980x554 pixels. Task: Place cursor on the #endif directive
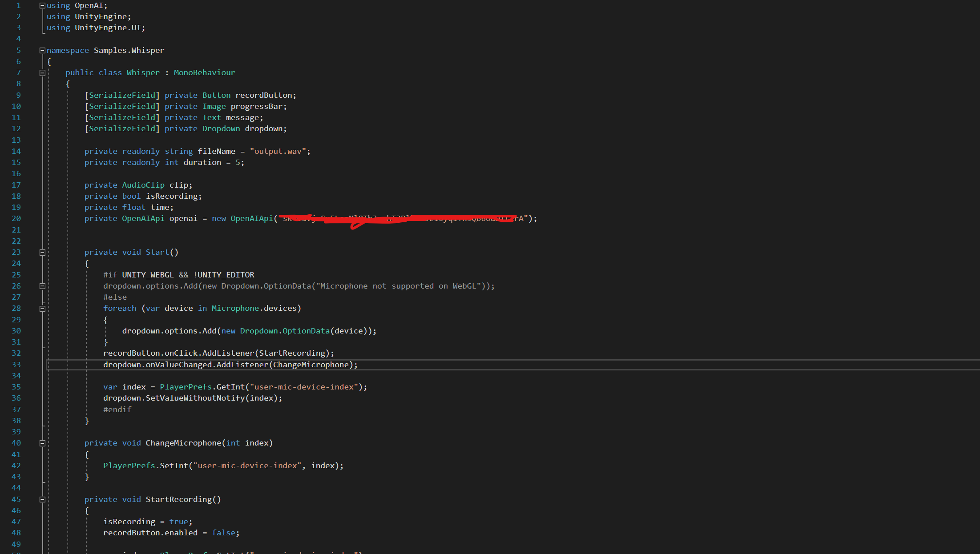[117, 409]
